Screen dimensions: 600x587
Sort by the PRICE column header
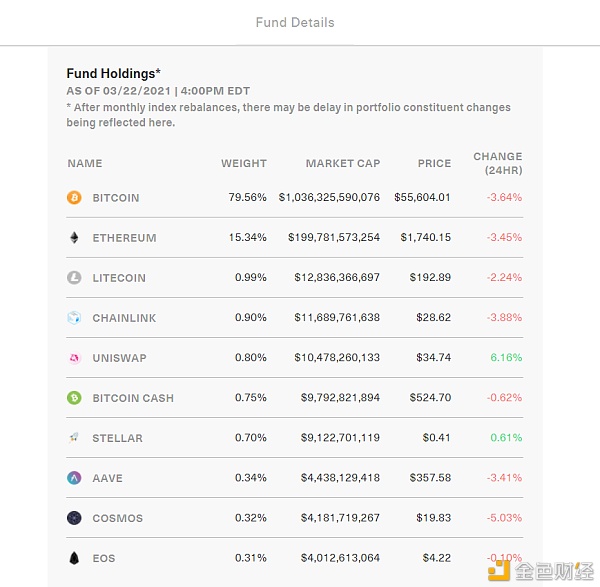pyautogui.click(x=434, y=163)
